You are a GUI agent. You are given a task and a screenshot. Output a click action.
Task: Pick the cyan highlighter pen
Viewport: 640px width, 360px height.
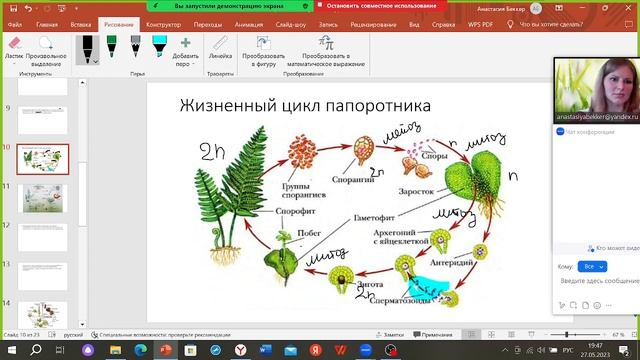click(159, 47)
